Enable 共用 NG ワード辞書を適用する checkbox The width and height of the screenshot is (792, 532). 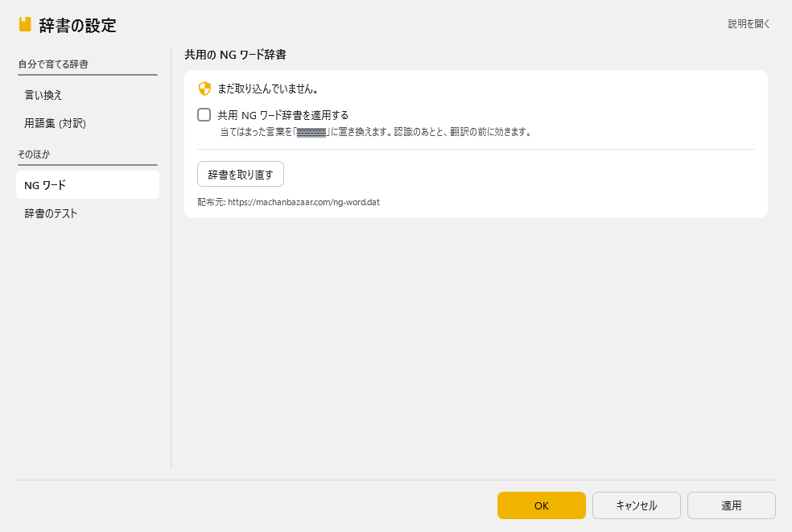point(204,114)
